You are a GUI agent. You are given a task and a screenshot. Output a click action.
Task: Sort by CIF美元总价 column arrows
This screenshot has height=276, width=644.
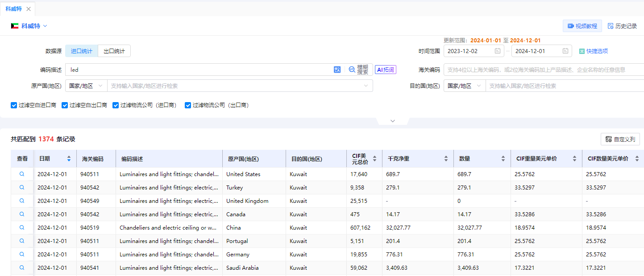(x=374, y=159)
